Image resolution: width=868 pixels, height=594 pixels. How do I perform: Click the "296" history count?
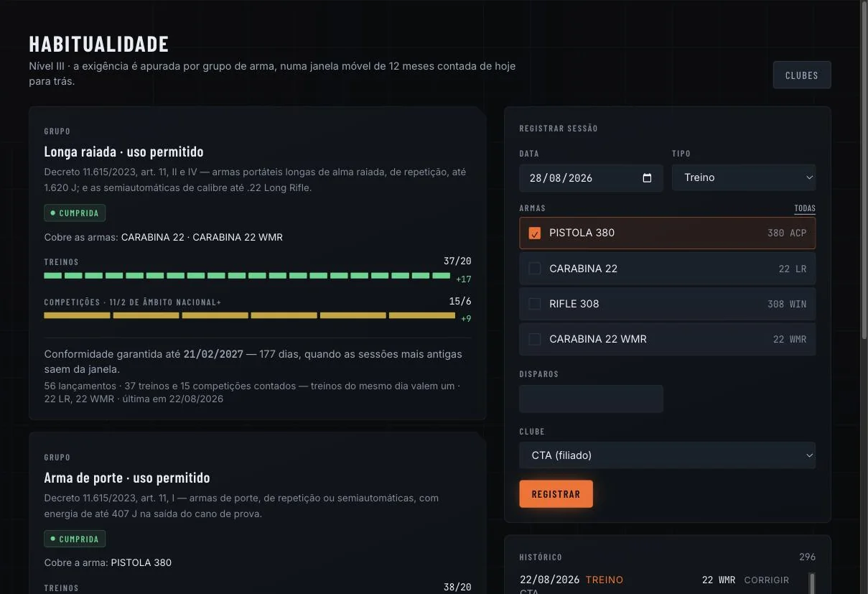coord(807,557)
